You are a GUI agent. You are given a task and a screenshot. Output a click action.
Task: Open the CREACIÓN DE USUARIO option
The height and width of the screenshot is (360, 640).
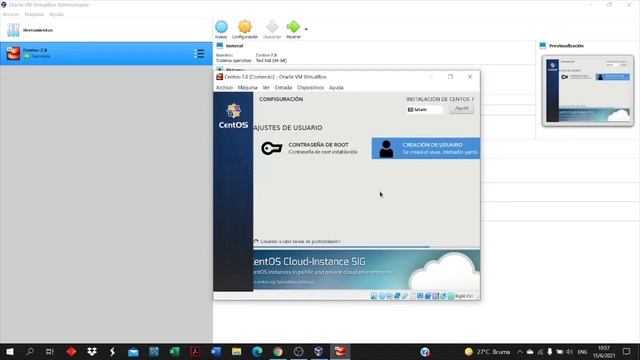pyautogui.click(x=426, y=148)
